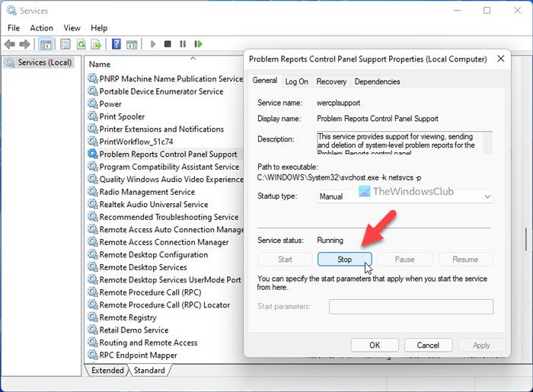Click the Stop service button
The height and width of the screenshot is (392, 533).
tap(344, 260)
